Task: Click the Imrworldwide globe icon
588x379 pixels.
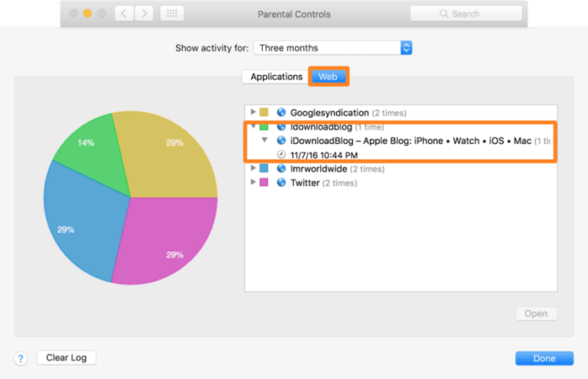Action: click(x=281, y=168)
